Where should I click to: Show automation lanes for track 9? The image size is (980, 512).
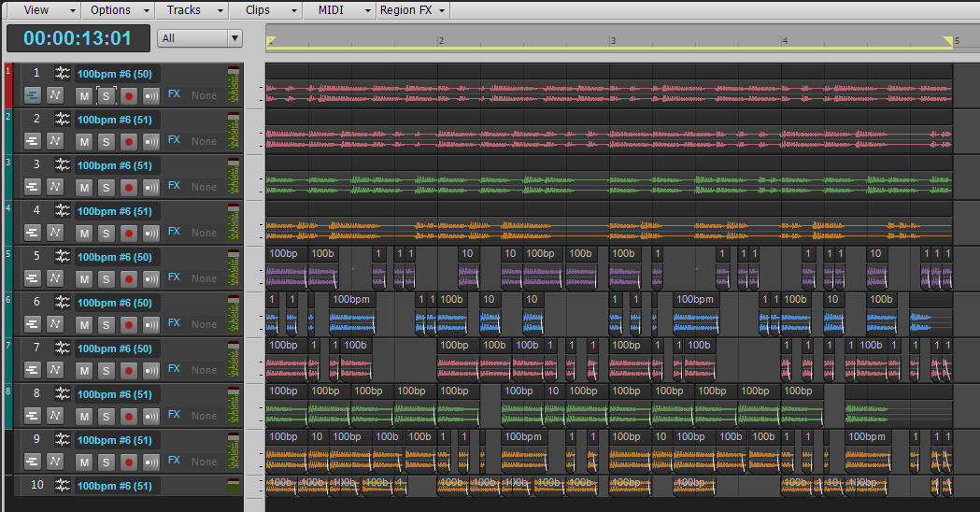55,462
